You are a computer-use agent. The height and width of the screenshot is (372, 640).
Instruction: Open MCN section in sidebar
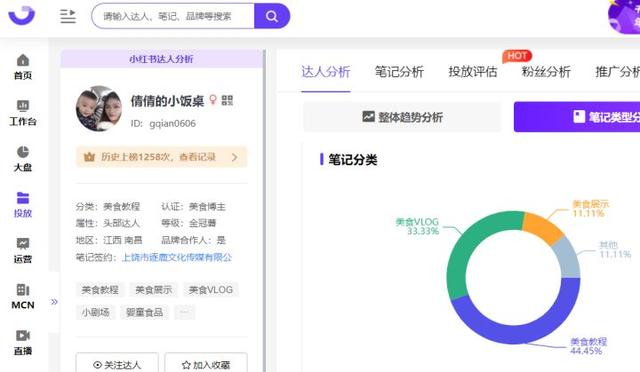click(23, 296)
